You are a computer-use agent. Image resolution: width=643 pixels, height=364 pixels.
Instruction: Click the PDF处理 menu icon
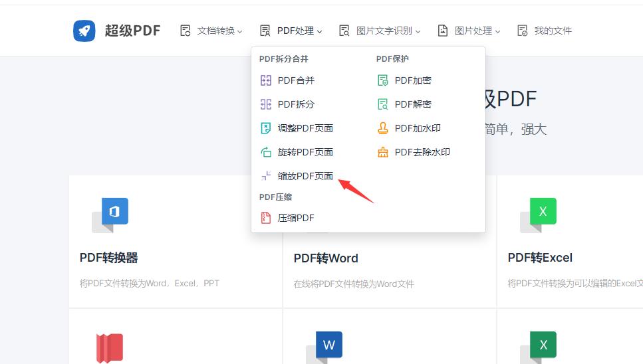[x=265, y=31]
